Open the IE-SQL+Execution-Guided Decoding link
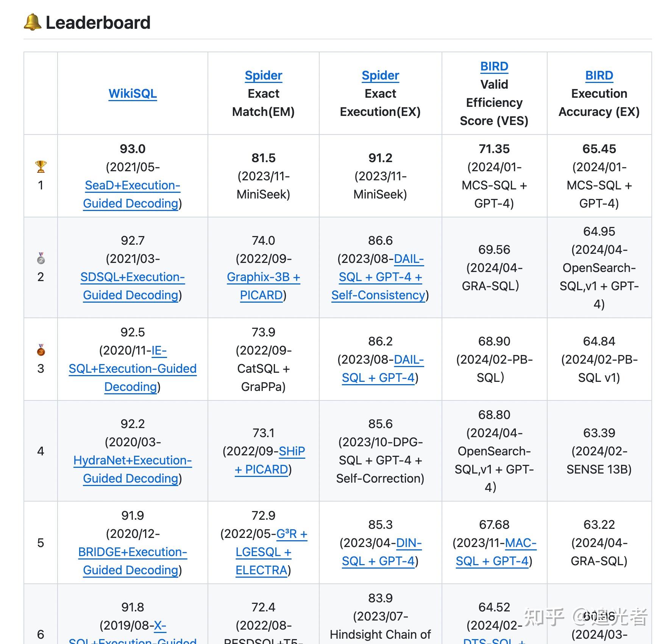The image size is (665, 644). 133,368
